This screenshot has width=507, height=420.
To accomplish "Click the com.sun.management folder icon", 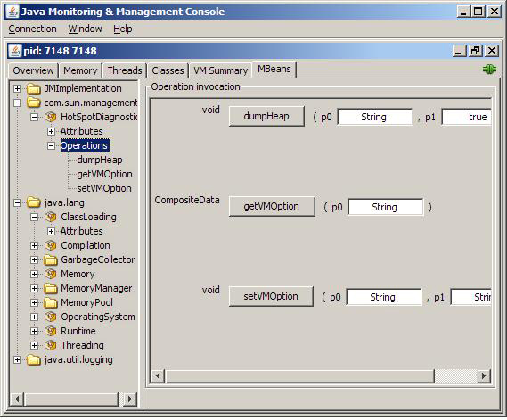I will (x=34, y=103).
